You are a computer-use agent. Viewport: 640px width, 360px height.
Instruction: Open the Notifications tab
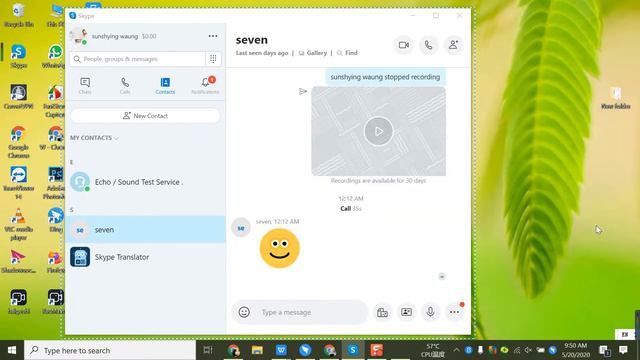tap(205, 86)
